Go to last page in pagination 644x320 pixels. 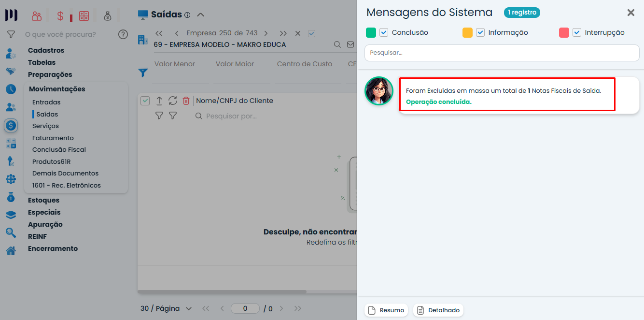[x=298, y=308]
